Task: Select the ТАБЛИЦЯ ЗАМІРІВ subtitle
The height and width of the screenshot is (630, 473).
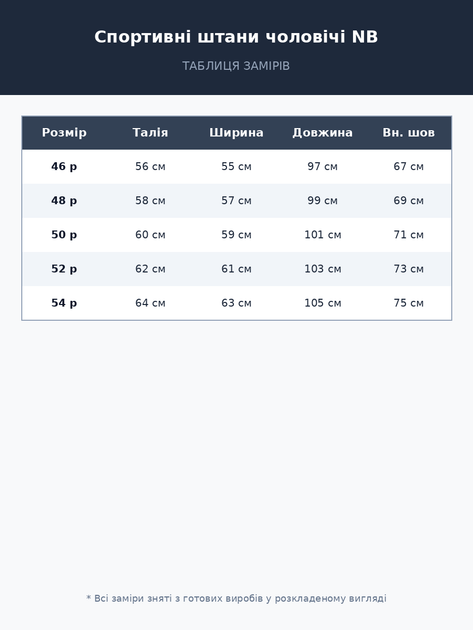Action: point(236,66)
